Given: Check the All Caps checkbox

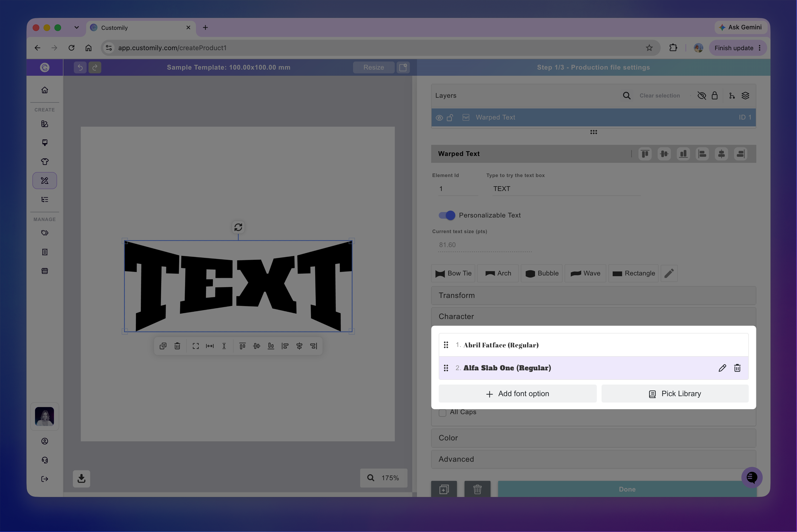Looking at the screenshot, I should [443, 412].
